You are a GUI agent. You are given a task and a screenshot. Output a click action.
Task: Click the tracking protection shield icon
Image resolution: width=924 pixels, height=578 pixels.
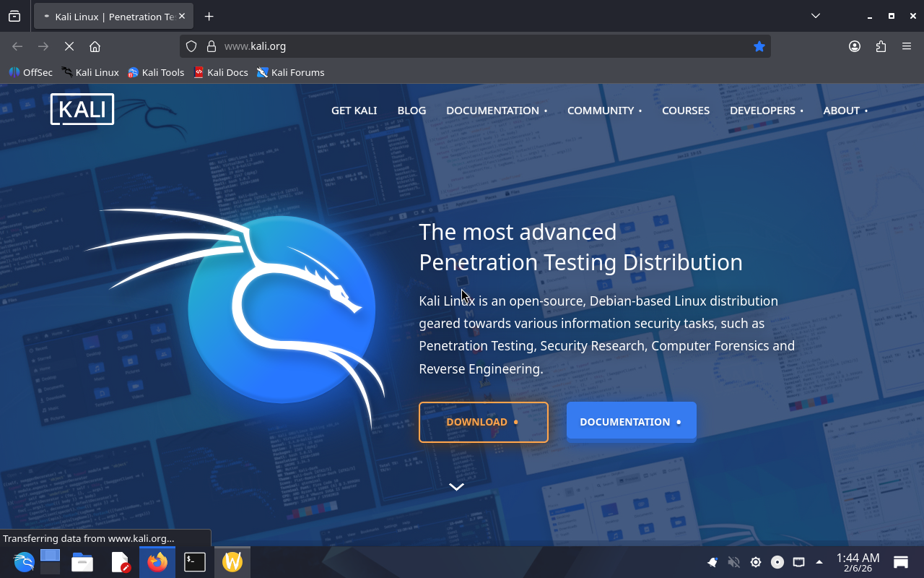tap(191, 46)
